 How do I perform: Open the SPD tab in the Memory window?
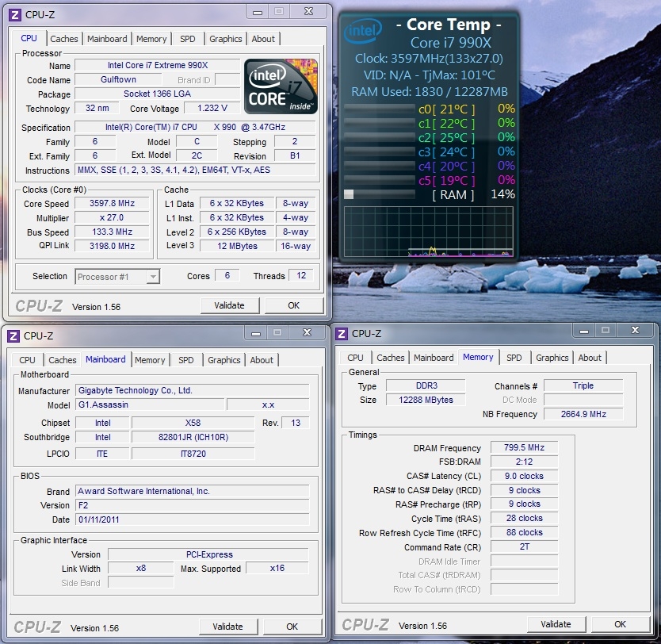click(514, 358)
